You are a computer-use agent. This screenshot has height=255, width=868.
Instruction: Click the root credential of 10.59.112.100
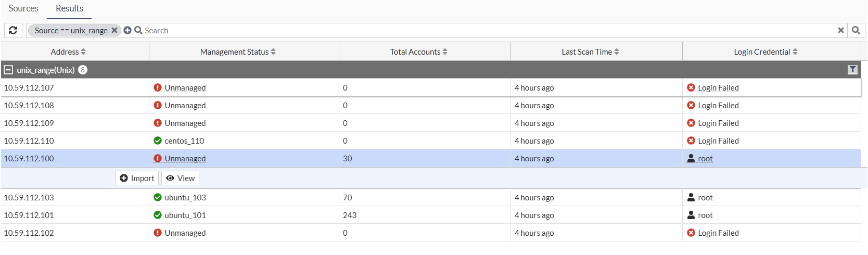click(705, 158)
